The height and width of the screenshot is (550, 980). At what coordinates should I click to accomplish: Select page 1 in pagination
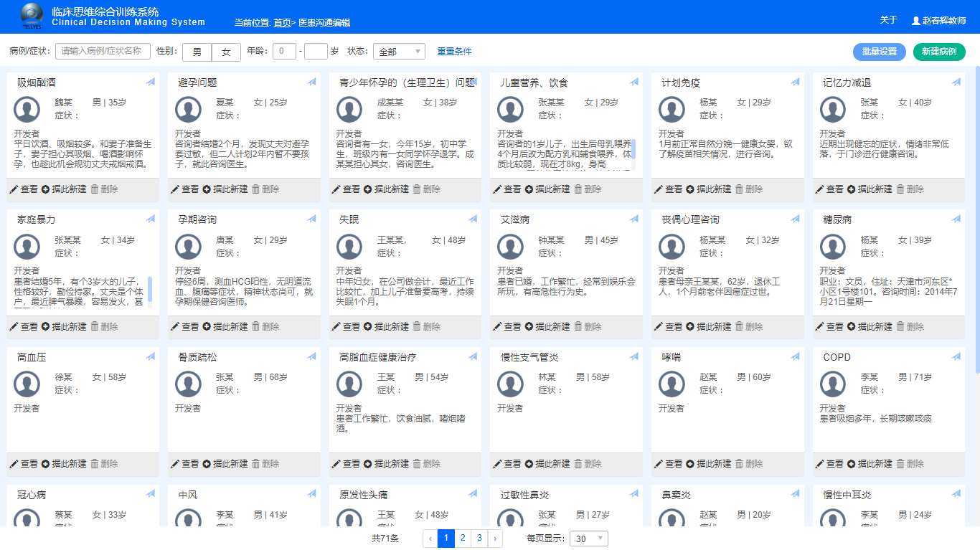pyautogui.click(x=446, y=538)
